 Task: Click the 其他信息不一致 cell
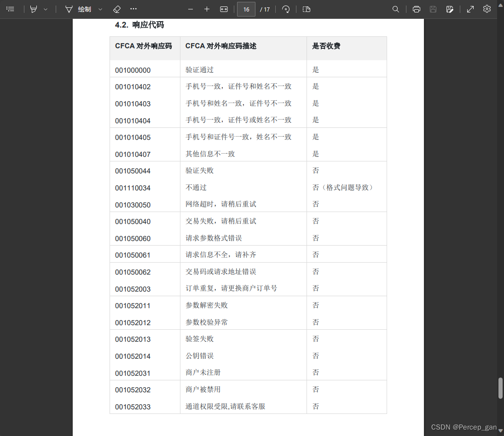coord(210,154)
